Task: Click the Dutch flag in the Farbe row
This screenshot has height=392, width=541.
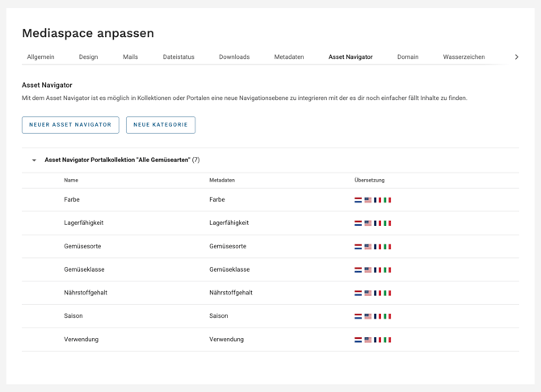Action: 359,200
